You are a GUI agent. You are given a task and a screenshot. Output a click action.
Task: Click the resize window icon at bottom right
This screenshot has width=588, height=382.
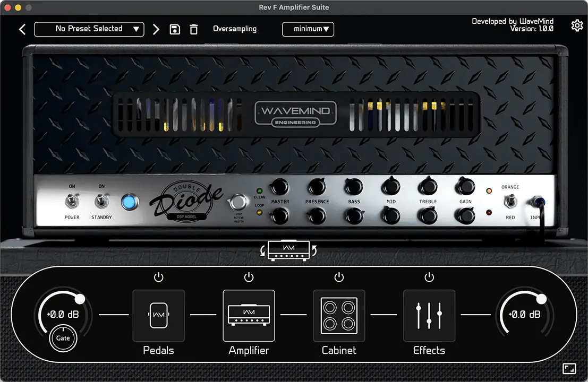[569, 369]
